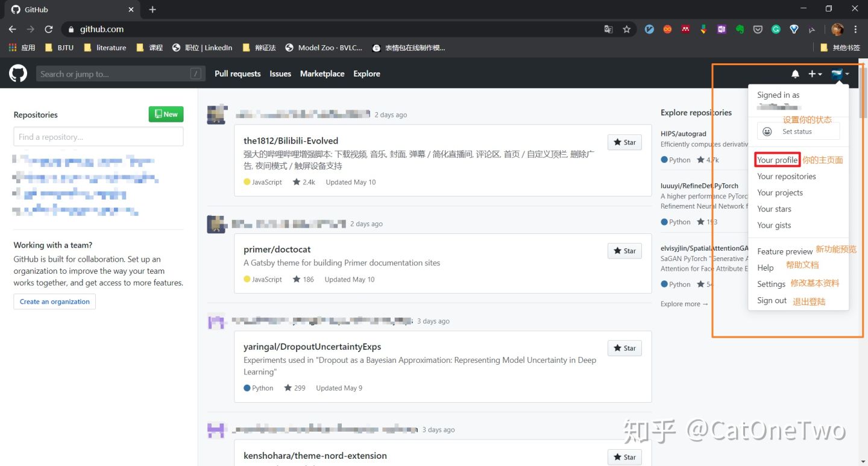Open Marketplace in the header
This screenshot has width=868, height=466.
pyautogui.click(x=322, y=74)
